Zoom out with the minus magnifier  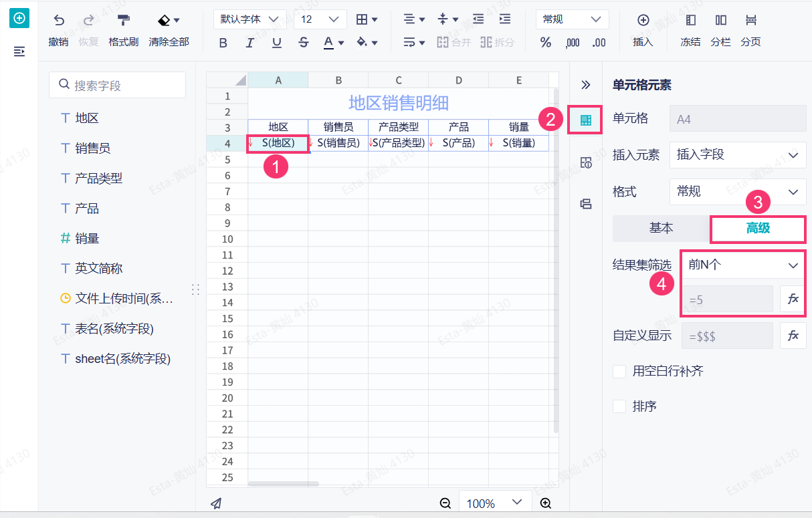pos(445,503)
